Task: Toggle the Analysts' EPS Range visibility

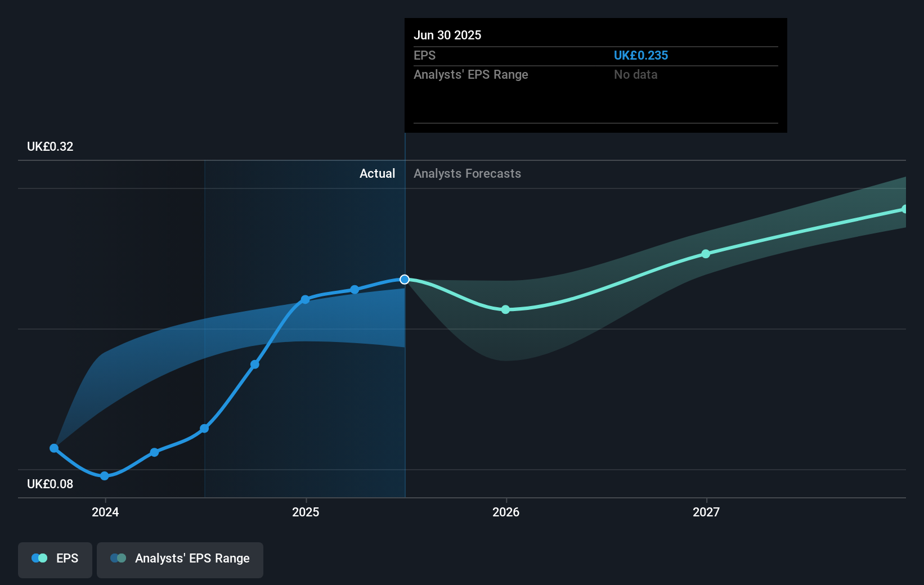Action: (x=180, y=559)
